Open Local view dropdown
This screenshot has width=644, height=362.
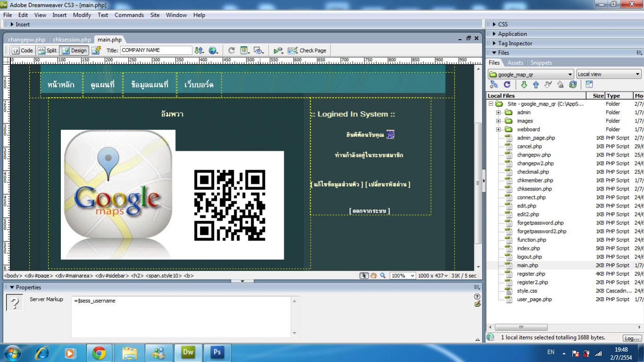(x=609, y=74)
